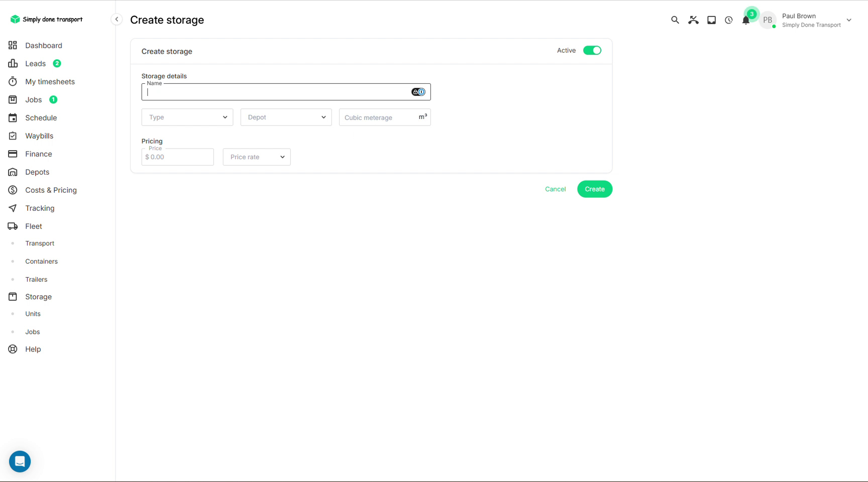Screen dimensions: 868x482
Task: Open the Price rate dropdown
Action: pos(257,157)
